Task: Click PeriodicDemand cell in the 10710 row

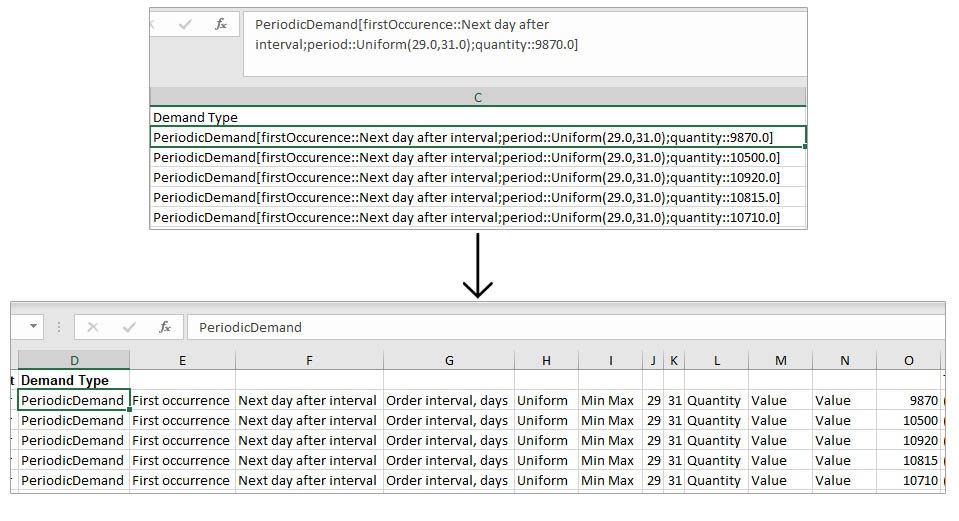Action: (x=74, y=481)
